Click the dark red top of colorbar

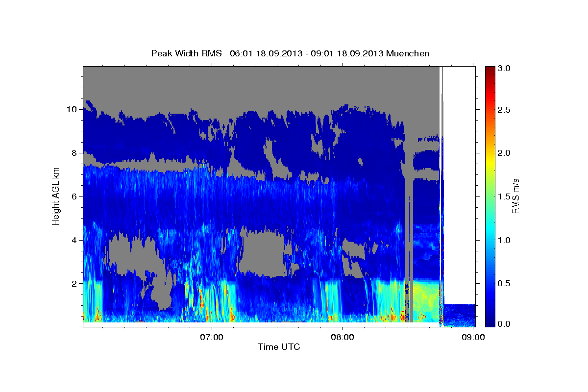click(x=490, y=70)
